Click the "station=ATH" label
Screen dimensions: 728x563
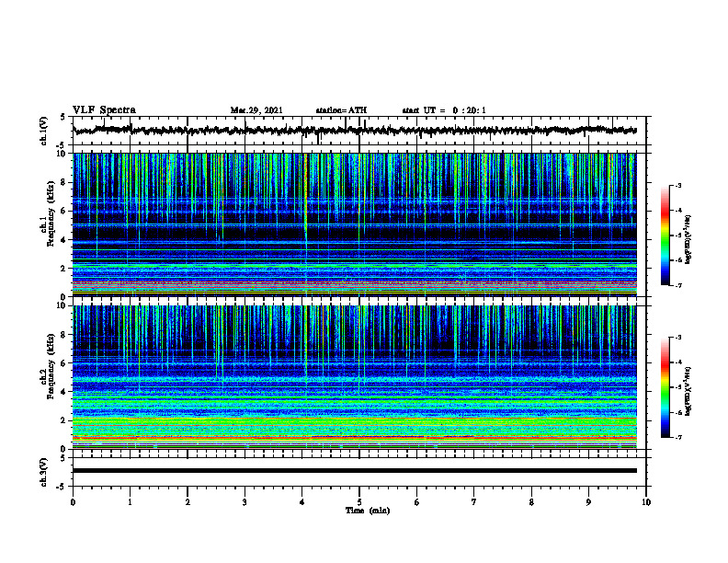[341, 110]
